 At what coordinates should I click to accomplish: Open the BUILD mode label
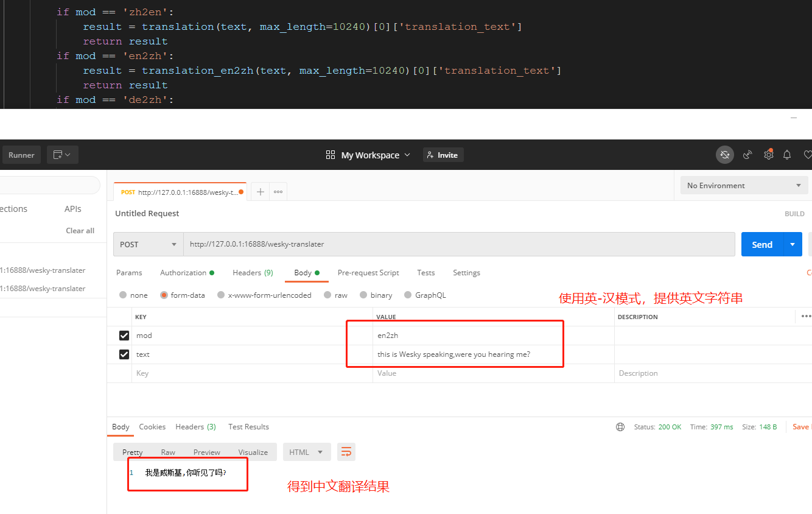click(794, 214)
